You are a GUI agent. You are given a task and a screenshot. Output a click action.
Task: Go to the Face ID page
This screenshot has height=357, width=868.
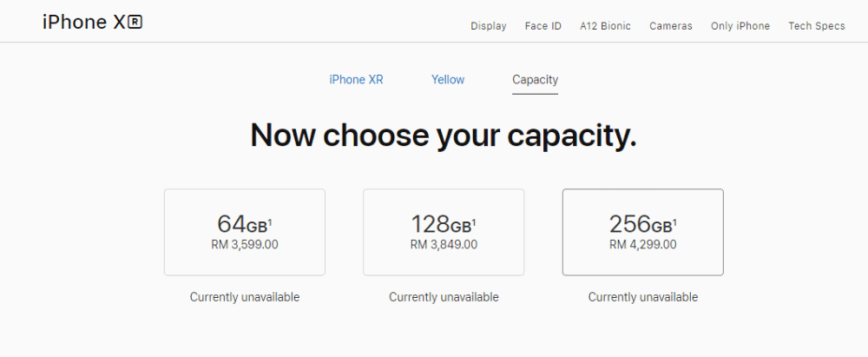point(543,26)
